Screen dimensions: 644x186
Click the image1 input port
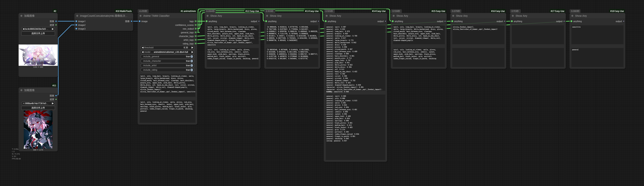click(x=76, y=21)
